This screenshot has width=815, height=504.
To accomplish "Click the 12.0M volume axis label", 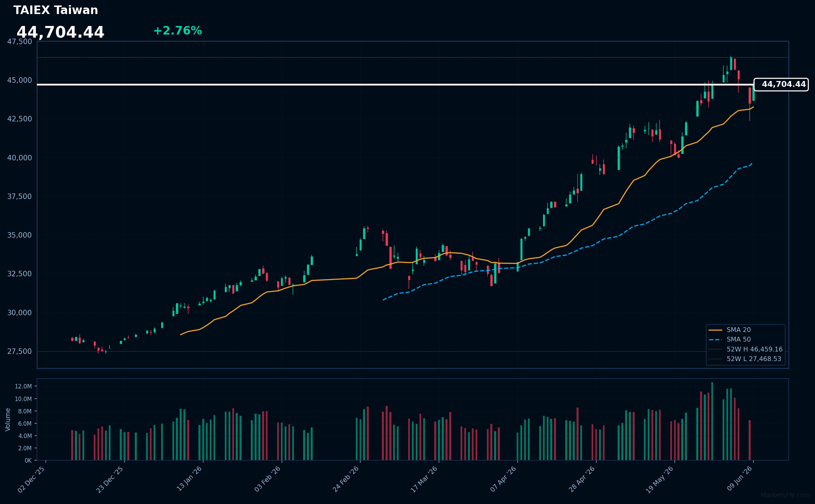I will click(x=23, y=386).
